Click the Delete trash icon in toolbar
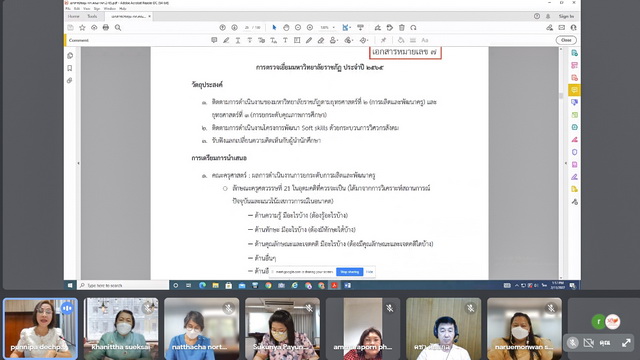Screen dimensions: 640x360 (402, 27)
